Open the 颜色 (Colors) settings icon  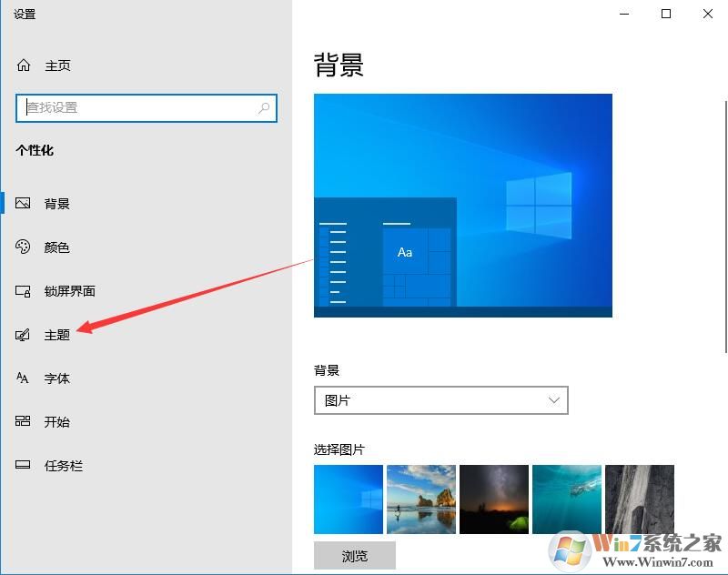[x=23, y=247]
